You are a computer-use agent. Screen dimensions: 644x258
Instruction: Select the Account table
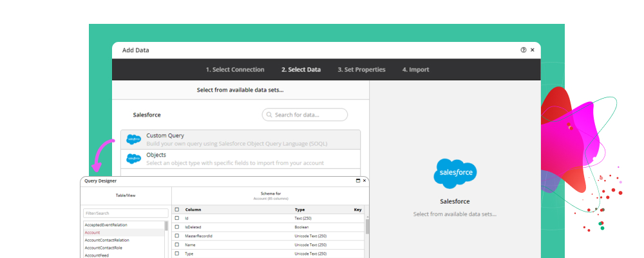pos(124,232)
